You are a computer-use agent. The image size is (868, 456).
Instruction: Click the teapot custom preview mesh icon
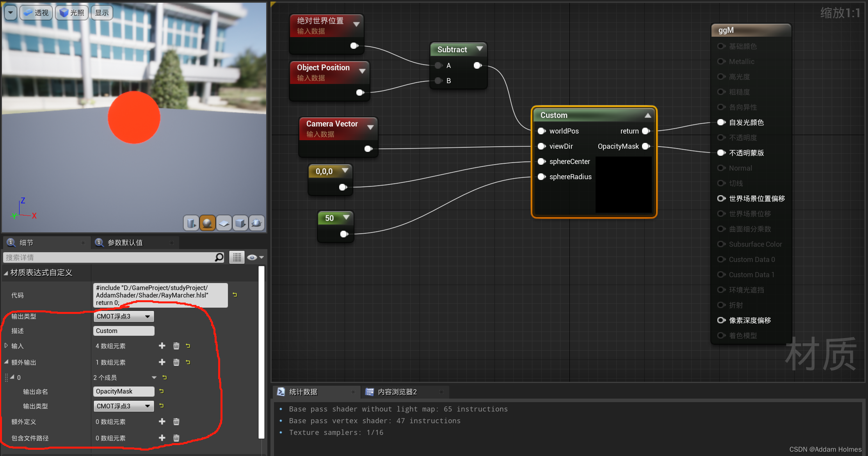tap(257, 223)
